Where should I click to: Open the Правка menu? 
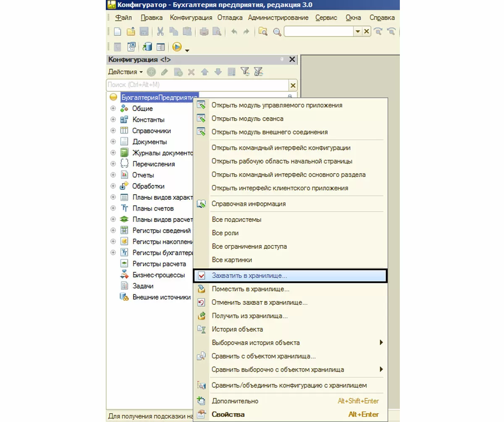tap(152, 18)
